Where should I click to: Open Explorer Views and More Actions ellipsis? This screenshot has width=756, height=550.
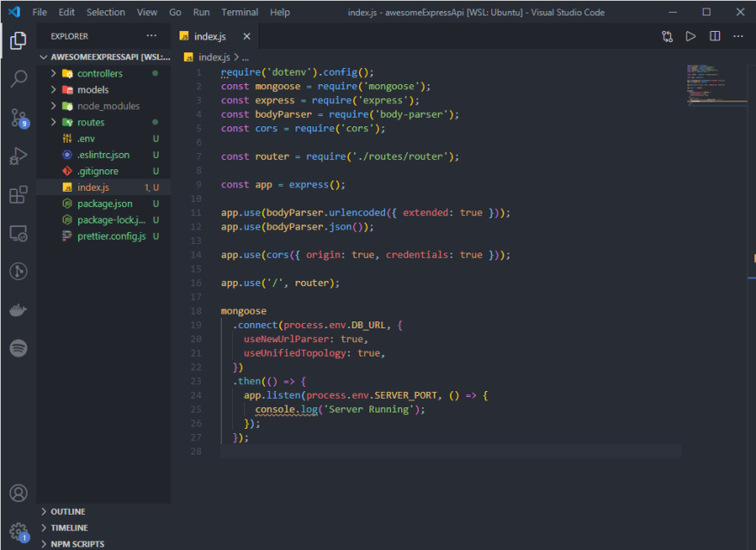(x=151, y=36)
